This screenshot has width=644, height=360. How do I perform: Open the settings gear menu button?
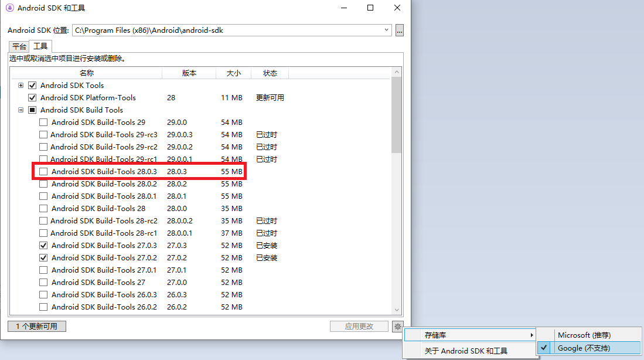(x=397, y=327)
